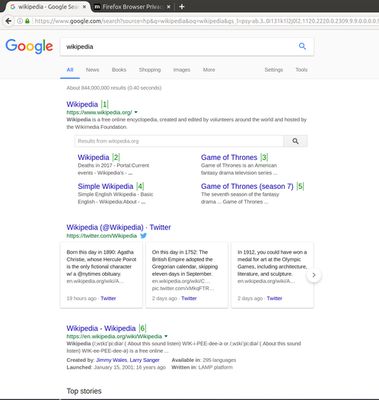Switch to the Images results tab
The height and width of the screenshot is (400, 379).
(x=182, y=70)
